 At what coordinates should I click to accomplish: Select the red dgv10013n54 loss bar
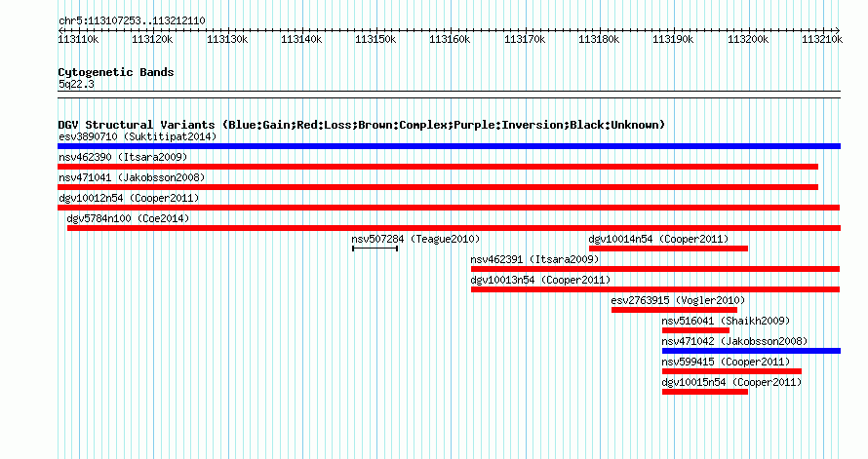(x=655, y=289)
